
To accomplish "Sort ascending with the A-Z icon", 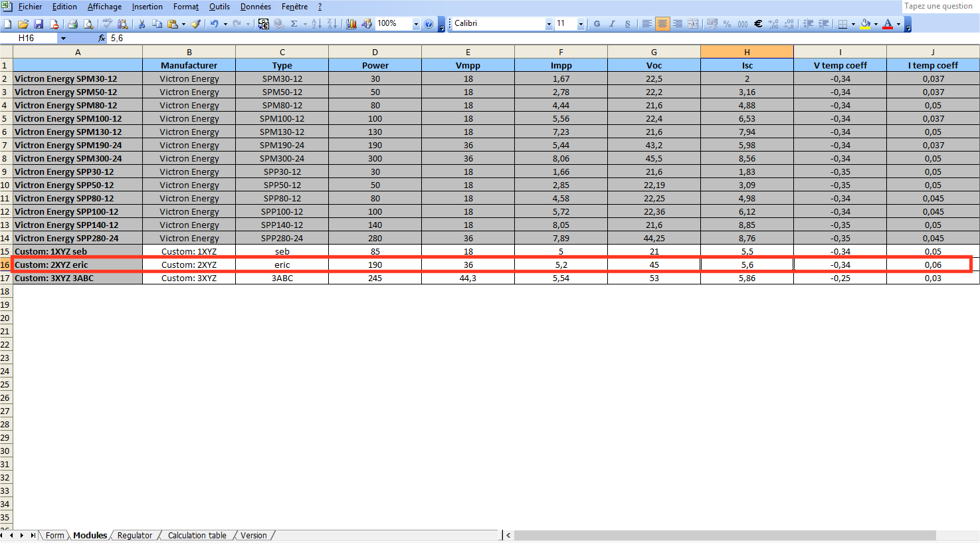I will click(x=316, y=24).
